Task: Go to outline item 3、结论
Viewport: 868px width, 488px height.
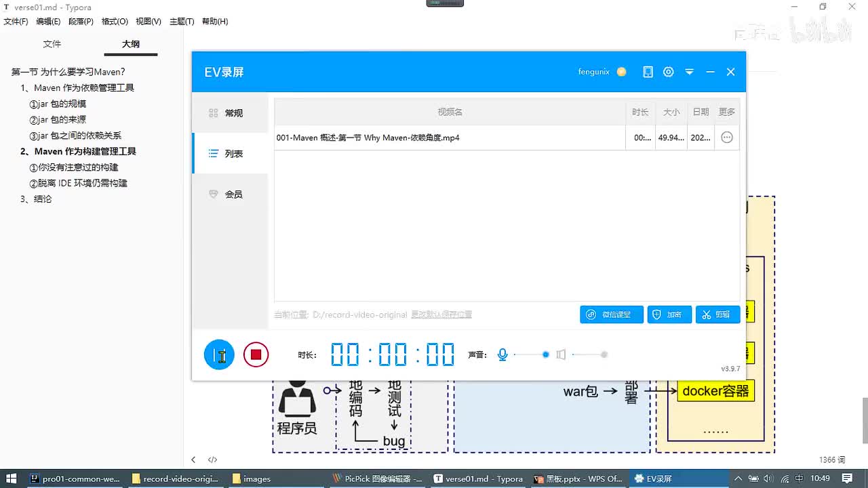Action: pyautogui.click(x=36, y=199)
